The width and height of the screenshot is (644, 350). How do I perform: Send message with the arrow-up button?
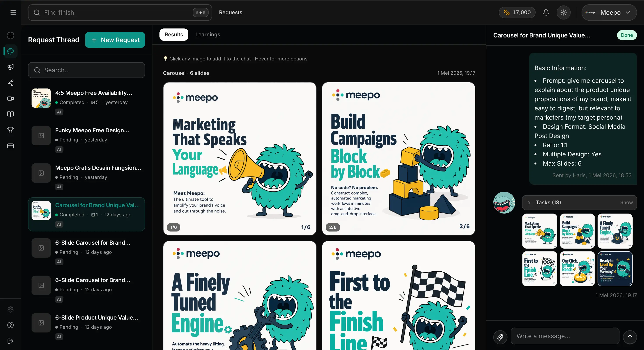pos(630,337)
